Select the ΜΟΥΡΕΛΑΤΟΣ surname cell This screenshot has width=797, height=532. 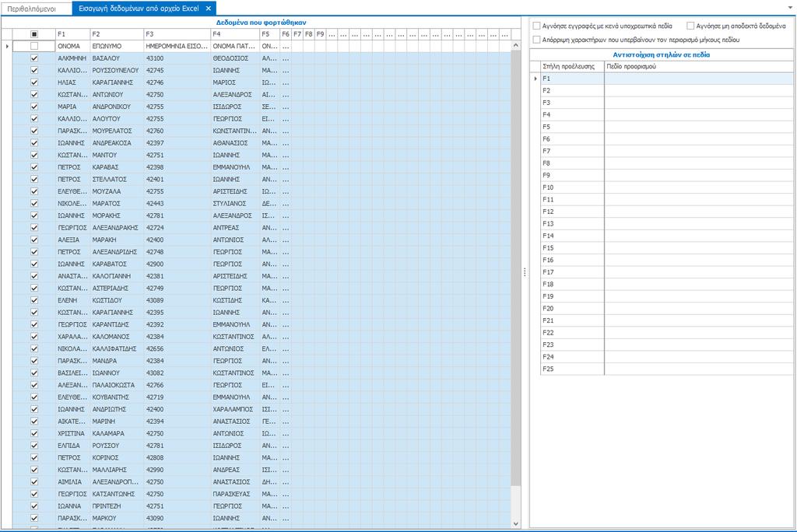117,131
